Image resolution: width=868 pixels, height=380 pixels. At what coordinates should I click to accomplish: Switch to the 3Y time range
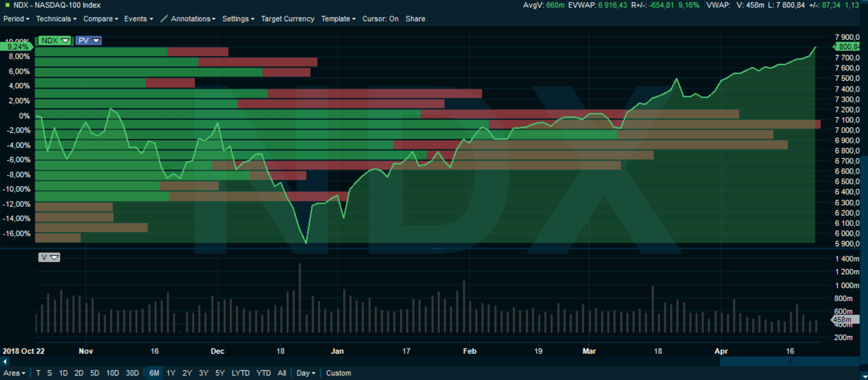coord(204,373)
